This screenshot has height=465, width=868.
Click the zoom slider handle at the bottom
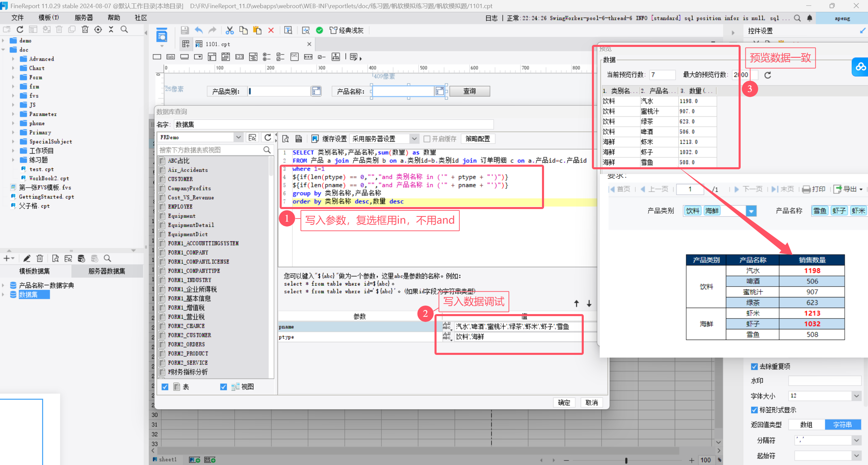tap(626, 460)
